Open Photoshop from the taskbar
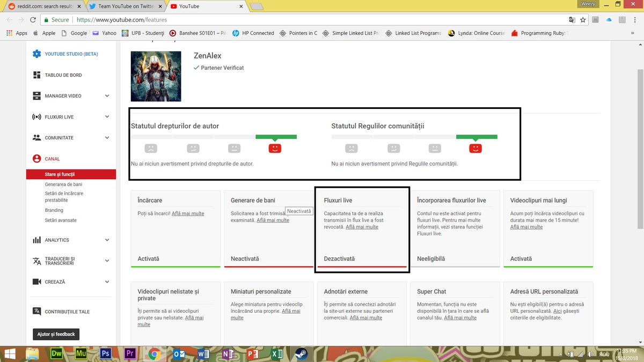The height and width of the screenshot is (362, 644). [106, 354]
